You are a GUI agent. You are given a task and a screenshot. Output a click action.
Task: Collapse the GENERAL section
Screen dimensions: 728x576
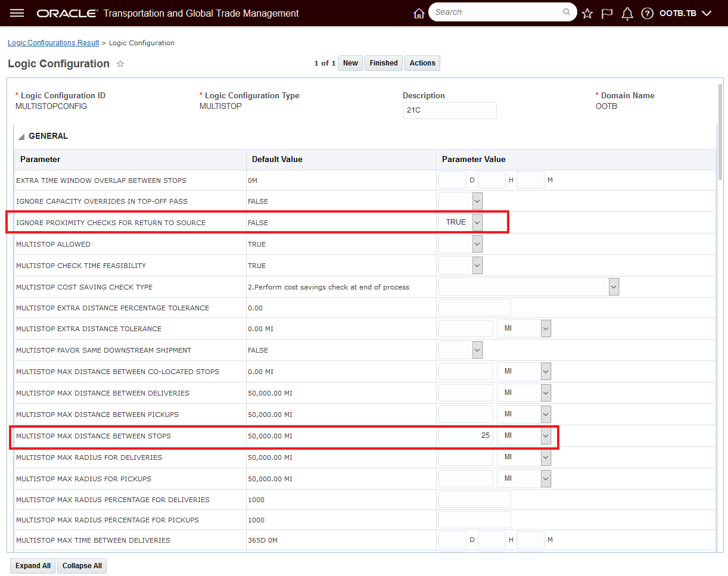tap(21, 136)
